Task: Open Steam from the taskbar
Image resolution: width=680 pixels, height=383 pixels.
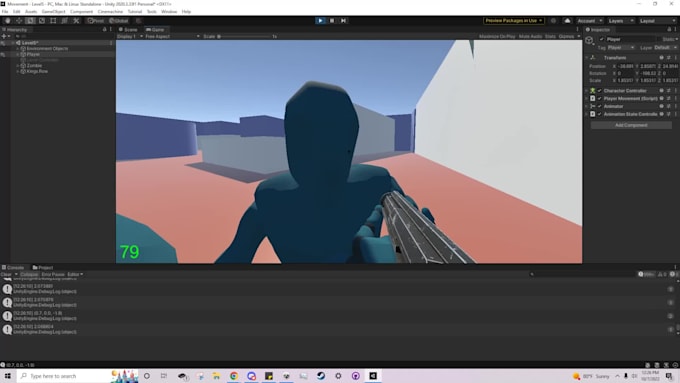Action: [x=321, y=376]
